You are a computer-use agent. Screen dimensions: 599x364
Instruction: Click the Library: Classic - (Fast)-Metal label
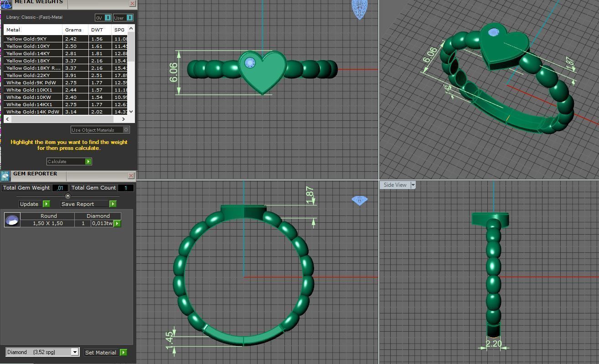pyautogui.click(x=34, y=17)
